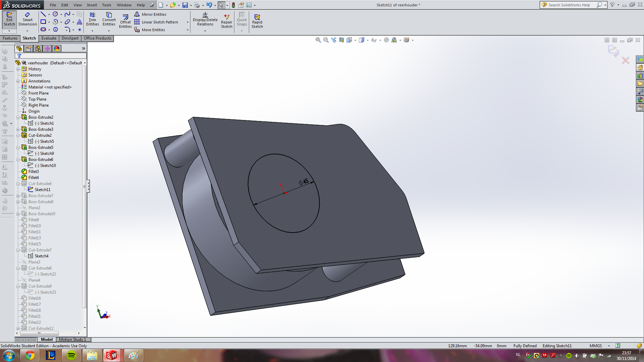Open the Insert menu
This screenshot has width=644, height=362.
(92, 5)
